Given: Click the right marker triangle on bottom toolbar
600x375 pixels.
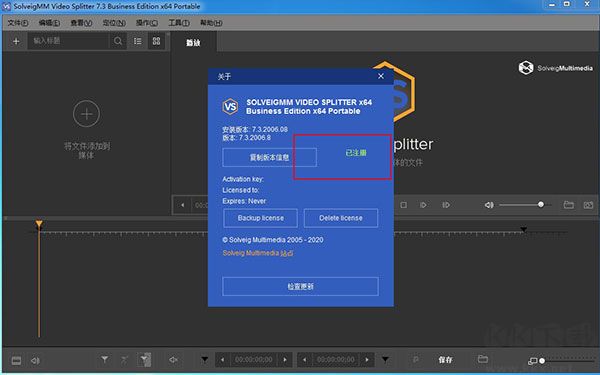Looking at the screenshot, I should [x=385, y=359].
